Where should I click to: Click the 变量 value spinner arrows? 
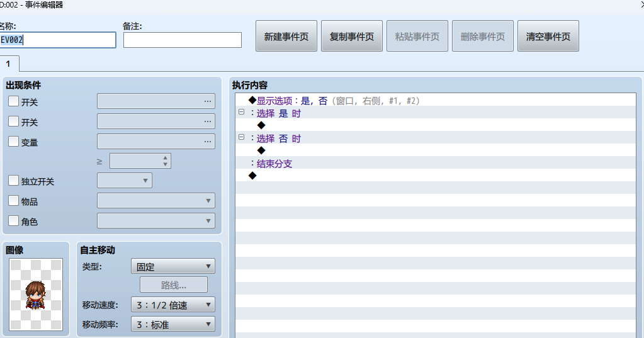coord(165,161)
